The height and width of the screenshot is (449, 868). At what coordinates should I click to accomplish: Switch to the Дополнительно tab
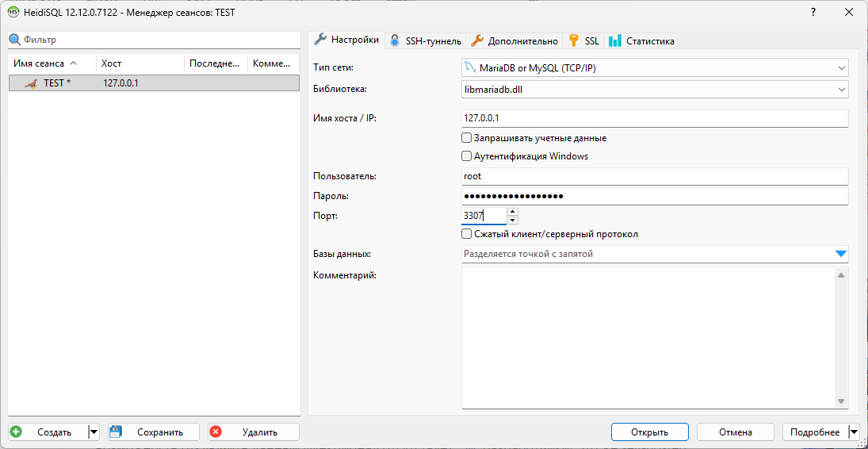tap(514, 40)
